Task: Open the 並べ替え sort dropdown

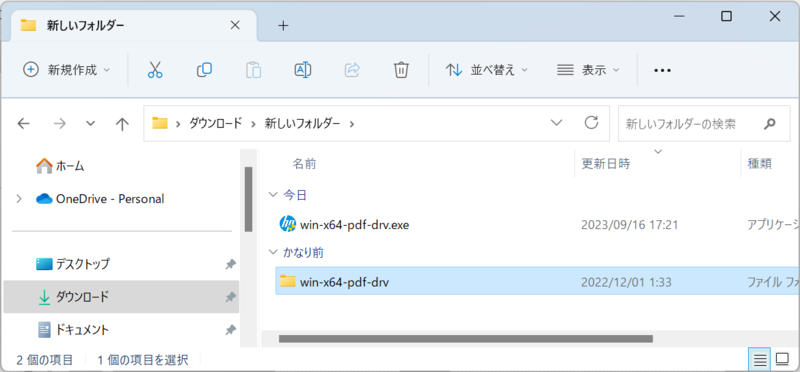Action: click(x=487, y=70)
